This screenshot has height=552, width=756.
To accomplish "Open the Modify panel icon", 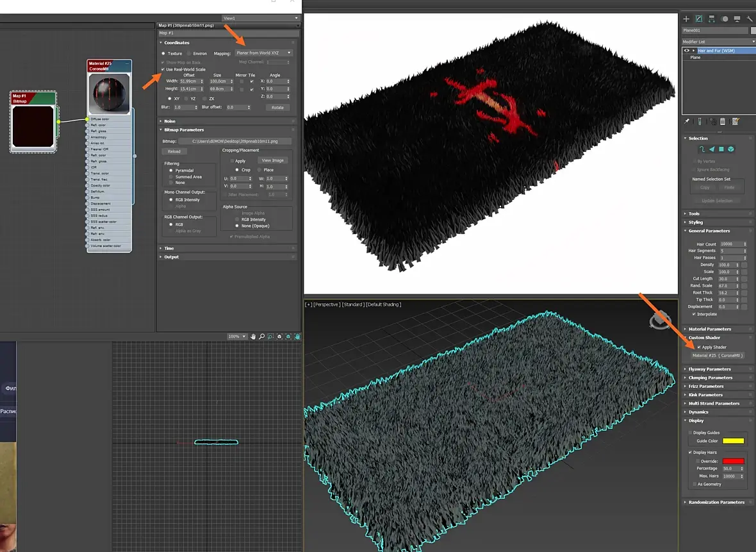I will click(x=699, y=19).
